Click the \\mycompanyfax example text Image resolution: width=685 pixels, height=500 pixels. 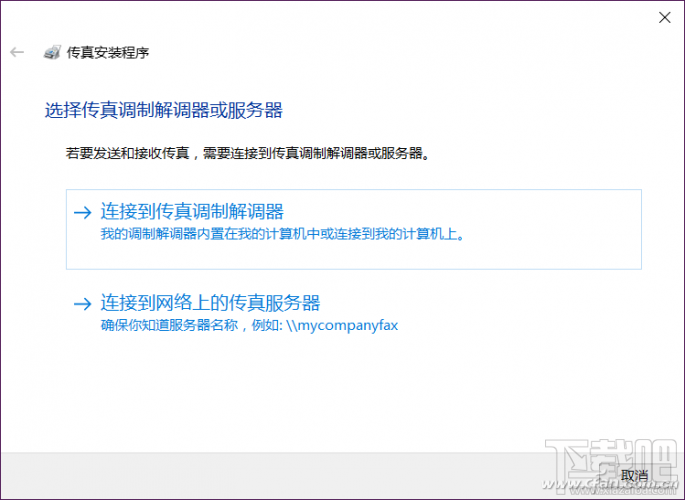coord(342,325)
